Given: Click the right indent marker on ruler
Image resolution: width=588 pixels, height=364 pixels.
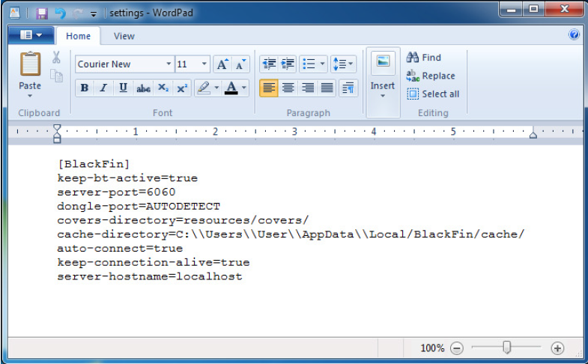Looking at the screenshot, I should [533, 135].
